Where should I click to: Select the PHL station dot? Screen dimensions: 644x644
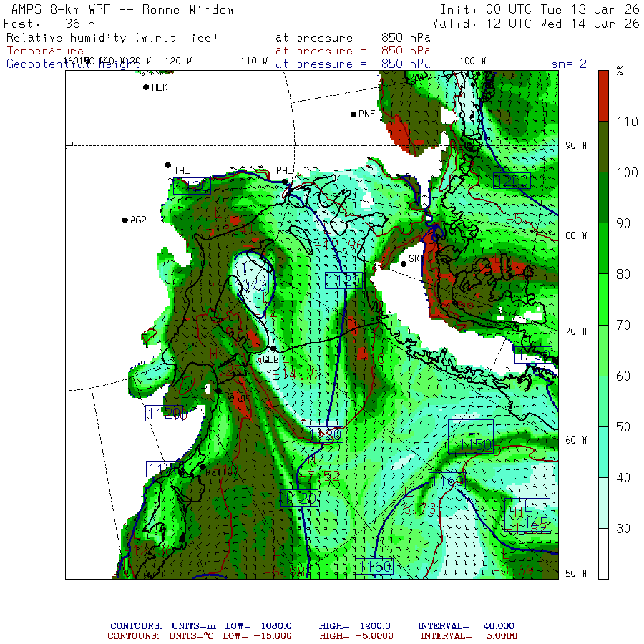285,181
